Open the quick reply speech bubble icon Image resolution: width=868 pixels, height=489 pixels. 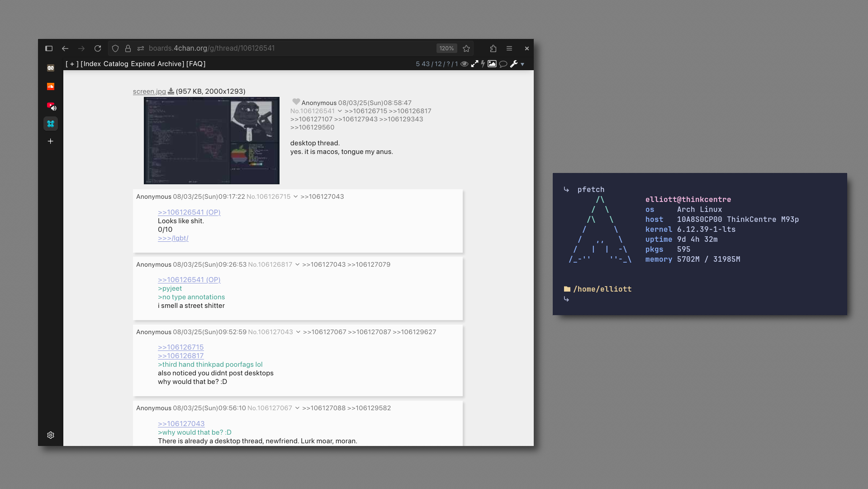coord(503,64)
